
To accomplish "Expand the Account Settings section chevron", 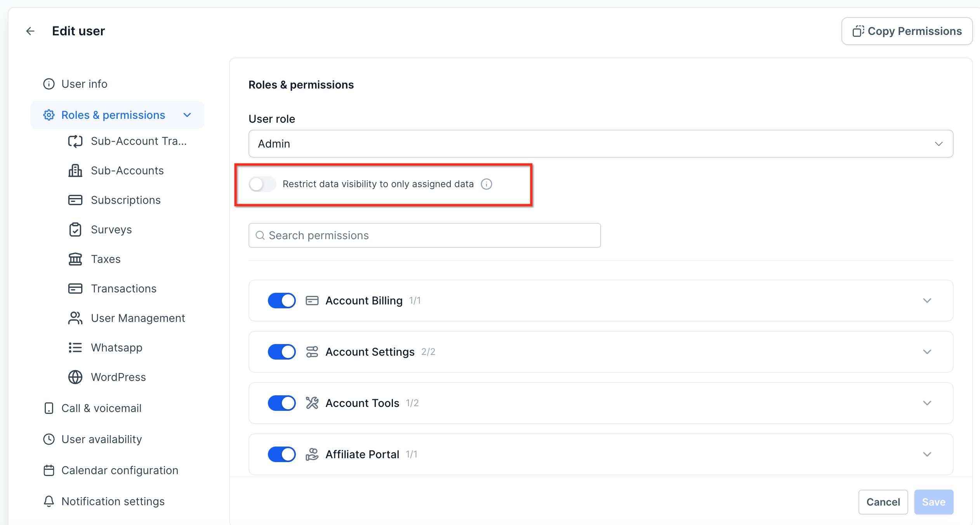I will pos(927,352).
